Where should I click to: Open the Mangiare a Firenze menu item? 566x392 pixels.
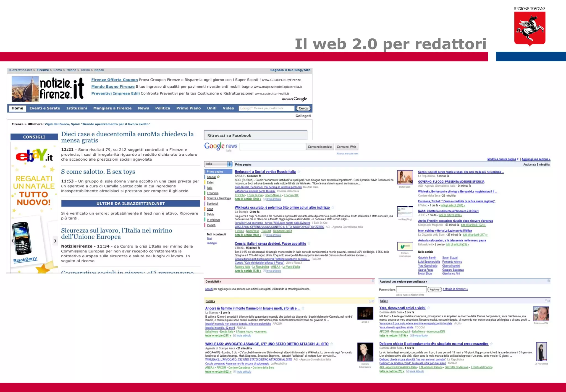click(112, 108)
